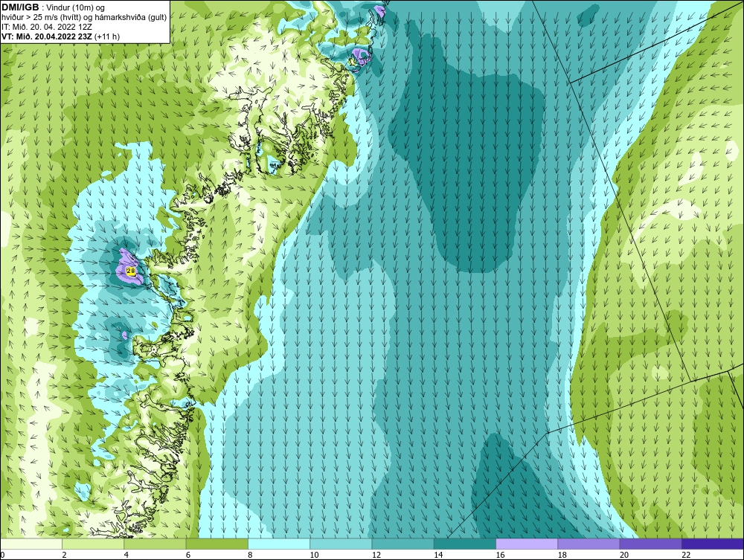Pick the 10–12 m/s turquoise swatch
This screenshot has width=744, height=560.
(x=341, y=544)
